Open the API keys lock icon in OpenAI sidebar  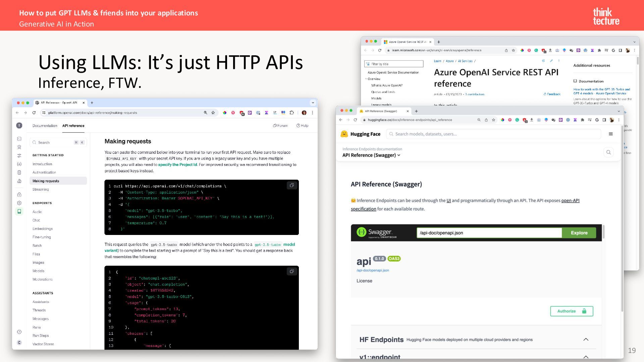19,194
